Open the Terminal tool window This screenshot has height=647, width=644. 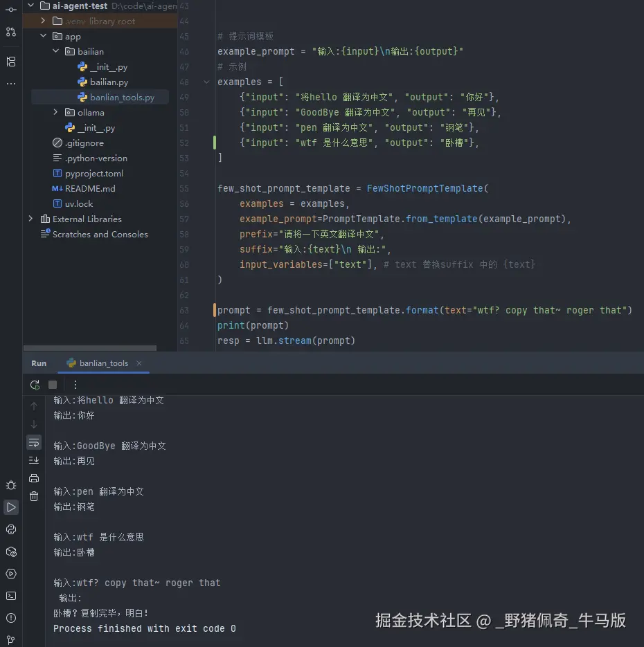11,596
